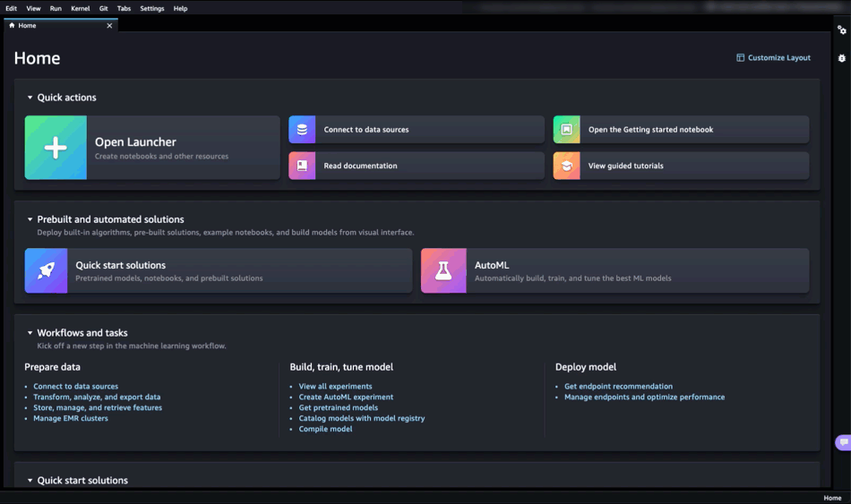Click the Getting started notebook icon

tap(566, 130)
